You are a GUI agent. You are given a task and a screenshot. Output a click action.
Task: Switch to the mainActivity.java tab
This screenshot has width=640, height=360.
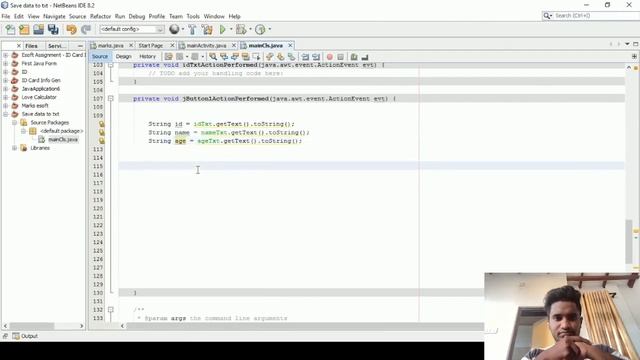pyautogui.click(x=206, y=46)
